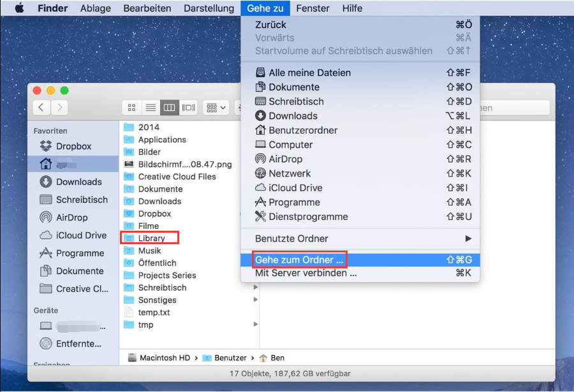Image resolution: width=574 pixels, height=392 pixels.
Task: Click Benutzer in the path bar
Action: 230,358
